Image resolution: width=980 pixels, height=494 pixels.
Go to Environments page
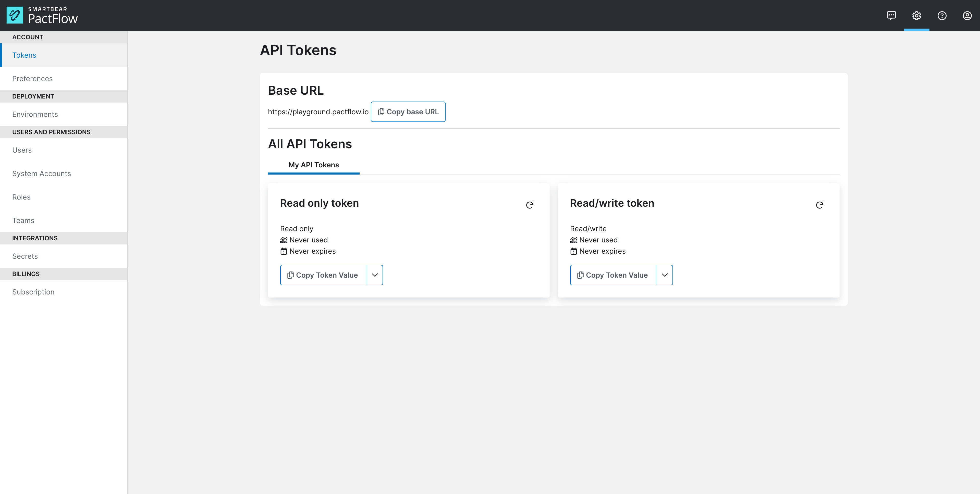coord(35,115)
